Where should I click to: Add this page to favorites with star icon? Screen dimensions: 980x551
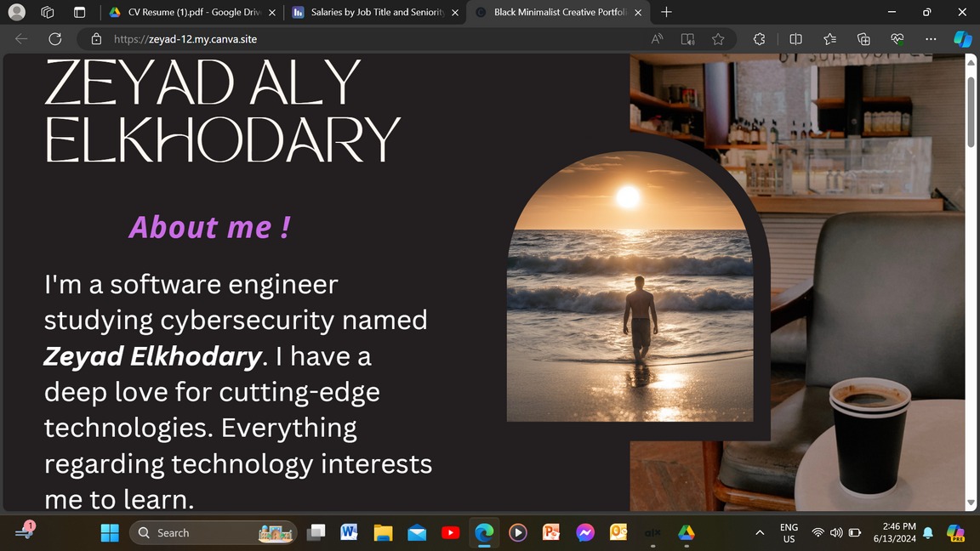point(718,39)
